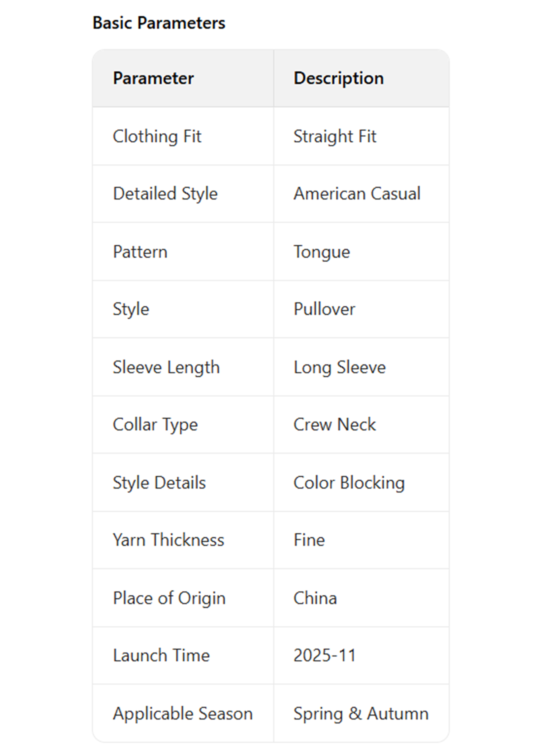Click the American Casual value
Image resolution: width=534 pixels, height=756 pixels.
pos(357,194)
